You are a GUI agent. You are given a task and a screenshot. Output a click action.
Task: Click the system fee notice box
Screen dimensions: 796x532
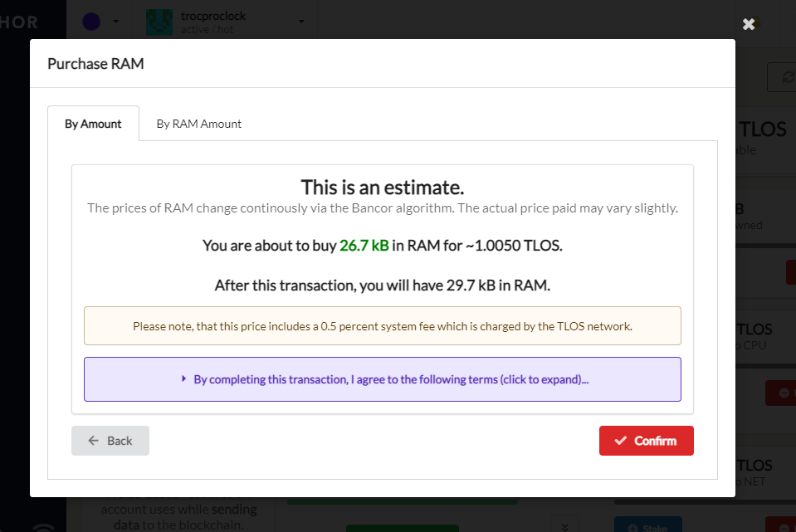(x=383, y=326)
